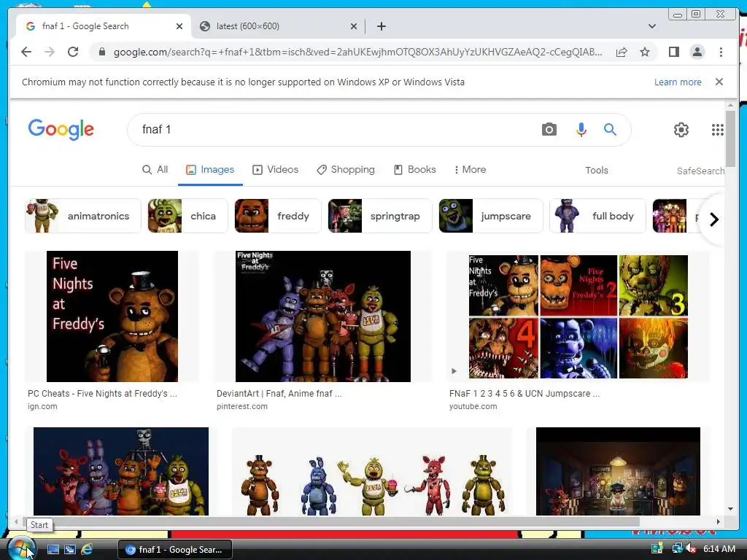The width and height of the screenshot is (747, 560).
Task: Open the five animatronics on white background image
Action: (372, 472)
